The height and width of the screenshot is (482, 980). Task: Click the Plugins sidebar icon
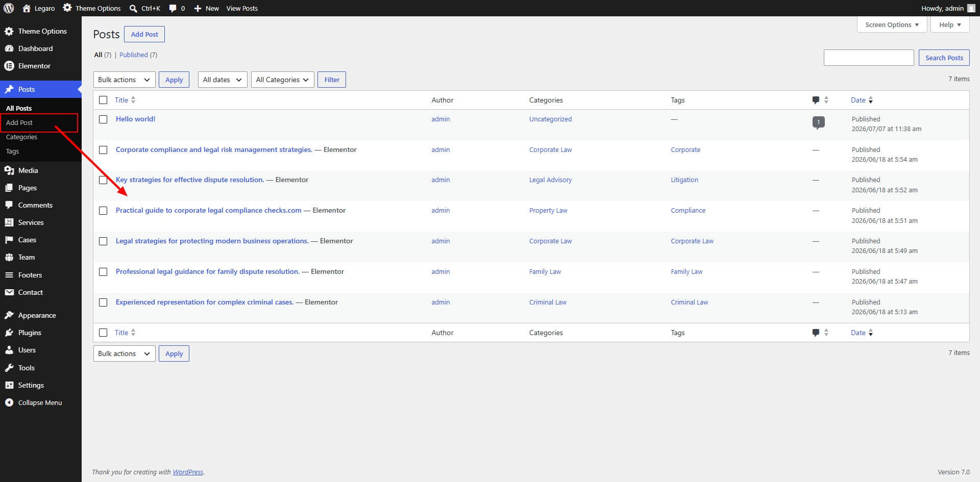point(9,333)
